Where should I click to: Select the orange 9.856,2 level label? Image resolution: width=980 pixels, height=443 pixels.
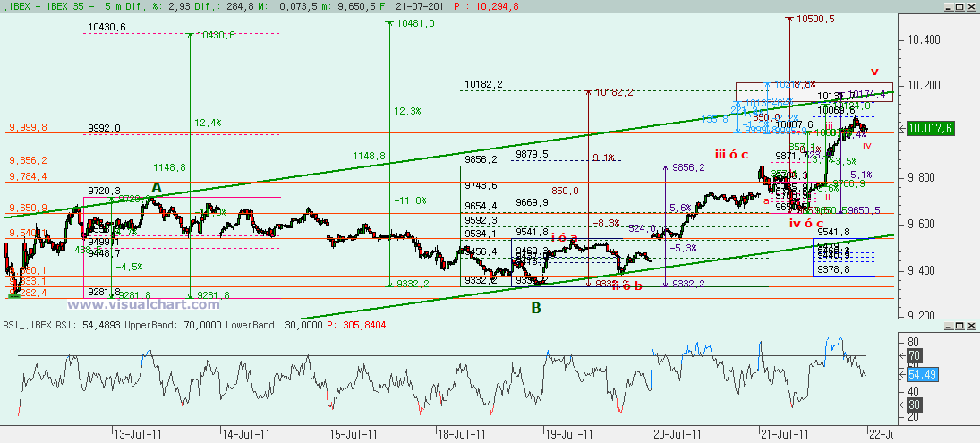27,160
